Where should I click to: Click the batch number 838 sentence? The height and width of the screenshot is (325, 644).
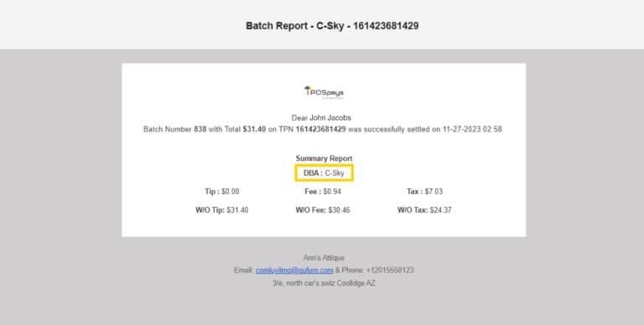point(323,129)
